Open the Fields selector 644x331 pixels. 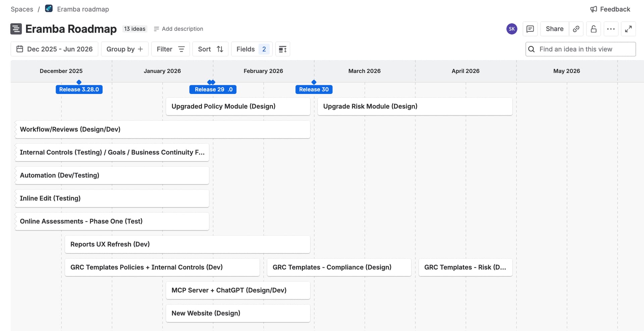tap(252, 49)
